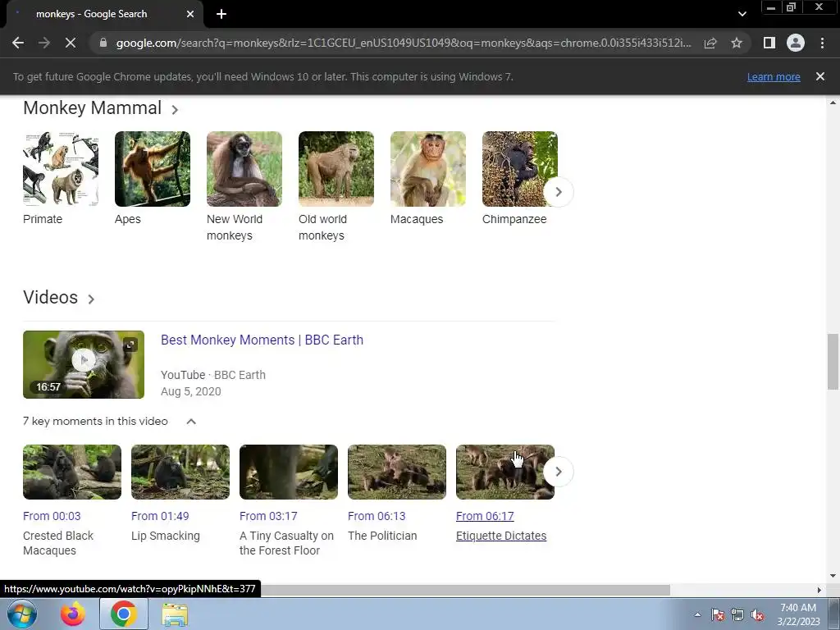840x630 pixels.
Task: Share this page via the share icon
Action: tap(710, 43)
